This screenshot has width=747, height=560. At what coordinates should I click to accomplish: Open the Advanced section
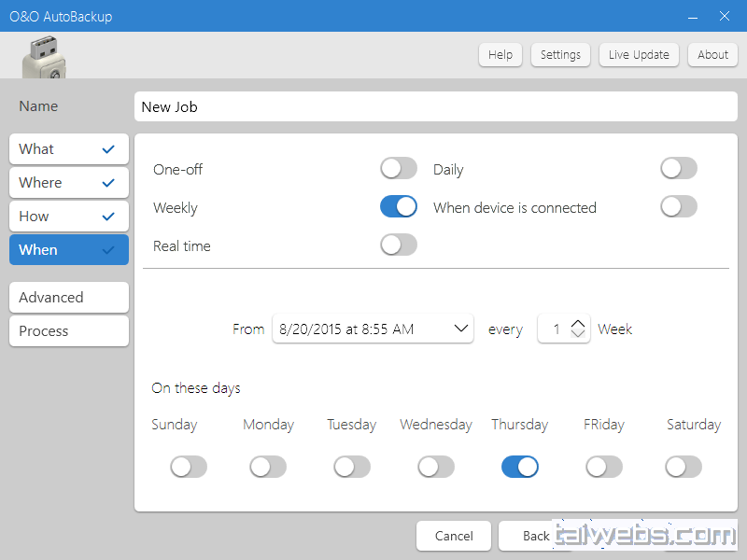pos(69,298)
